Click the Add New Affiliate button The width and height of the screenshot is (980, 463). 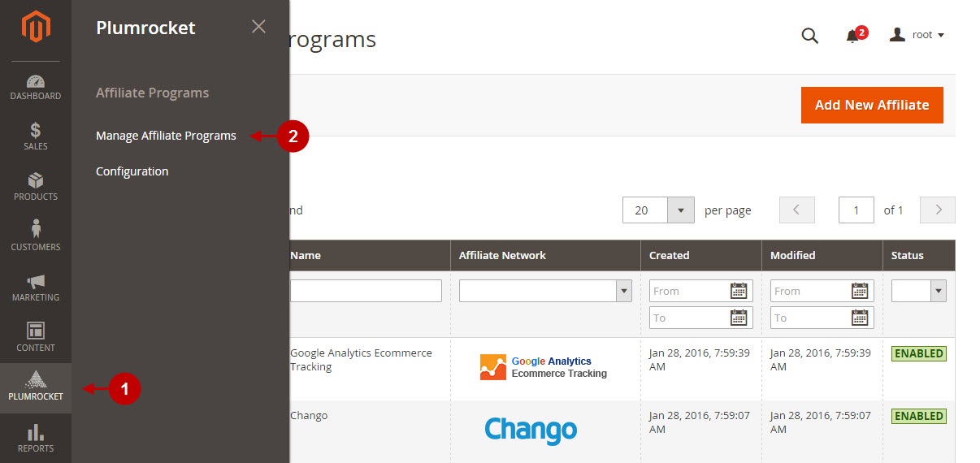872,105
